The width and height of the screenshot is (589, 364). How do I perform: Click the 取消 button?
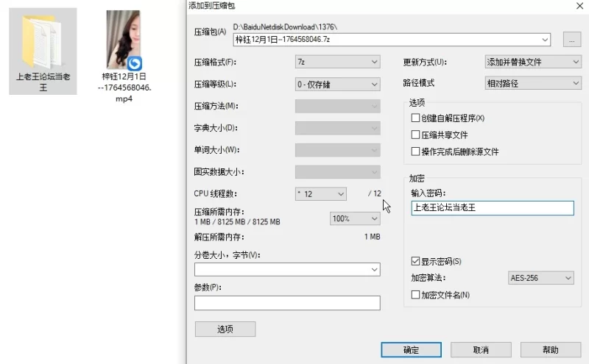click(481, 349)
